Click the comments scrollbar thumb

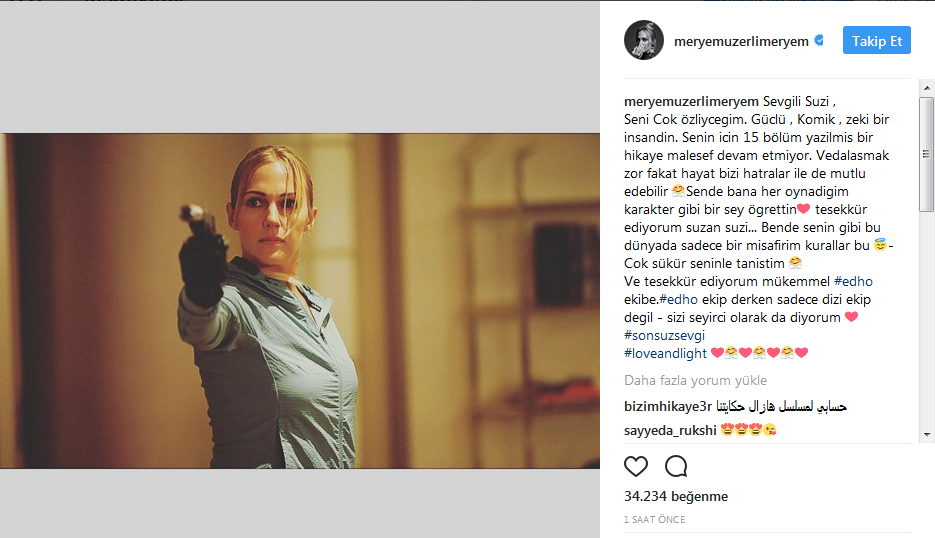tap(927, 154)
